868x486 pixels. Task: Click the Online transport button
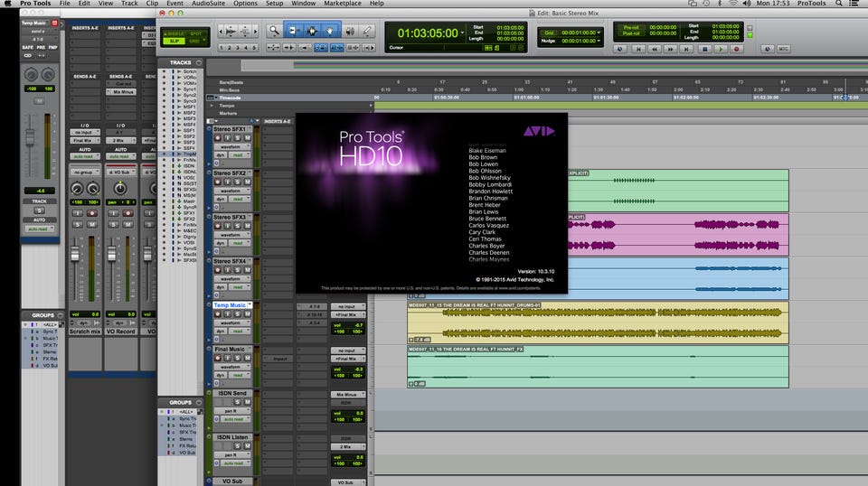619,49
